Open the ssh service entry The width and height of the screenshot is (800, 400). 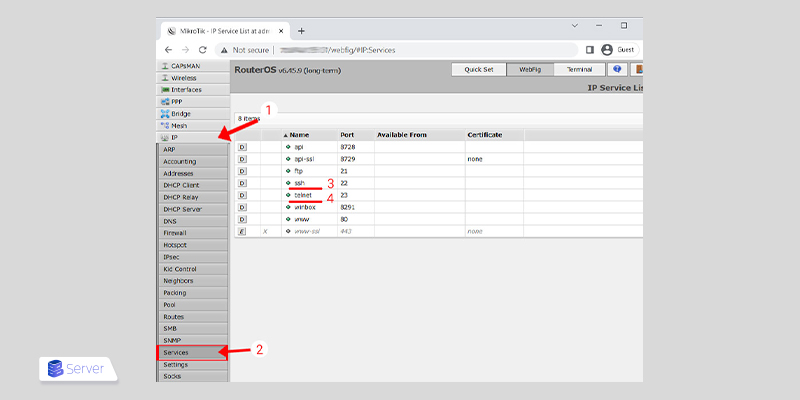coord(299,183)
